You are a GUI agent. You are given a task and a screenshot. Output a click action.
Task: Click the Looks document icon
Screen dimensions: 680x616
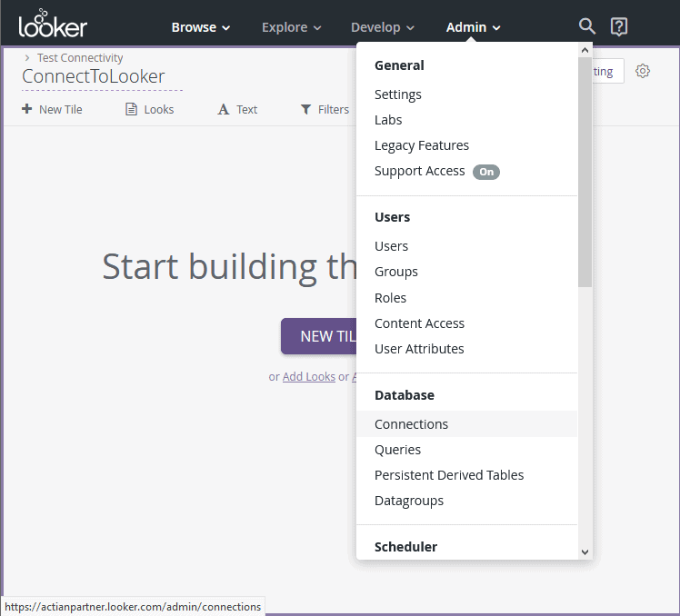coord(131,109)
